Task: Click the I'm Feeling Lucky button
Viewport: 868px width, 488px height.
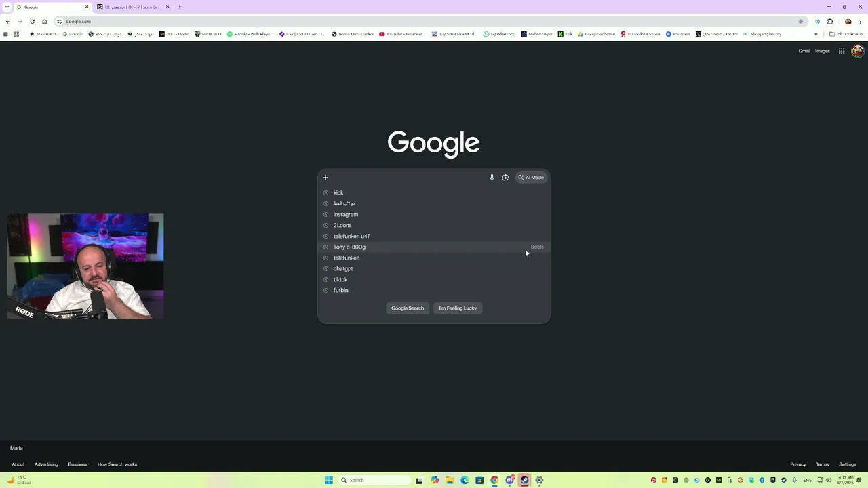Action: [458, 308]
